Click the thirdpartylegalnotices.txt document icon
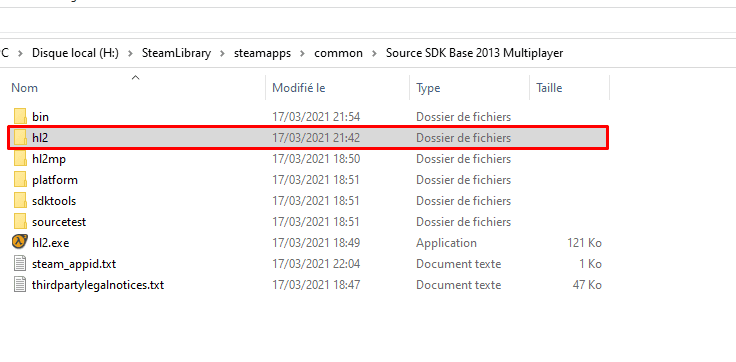The height and width of the screenshot is (362, 736). (x=20, y=285)
